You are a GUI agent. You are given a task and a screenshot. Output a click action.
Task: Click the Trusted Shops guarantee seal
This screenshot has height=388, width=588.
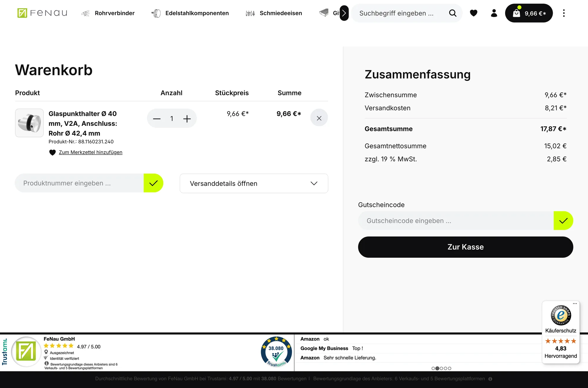[561, 315]
